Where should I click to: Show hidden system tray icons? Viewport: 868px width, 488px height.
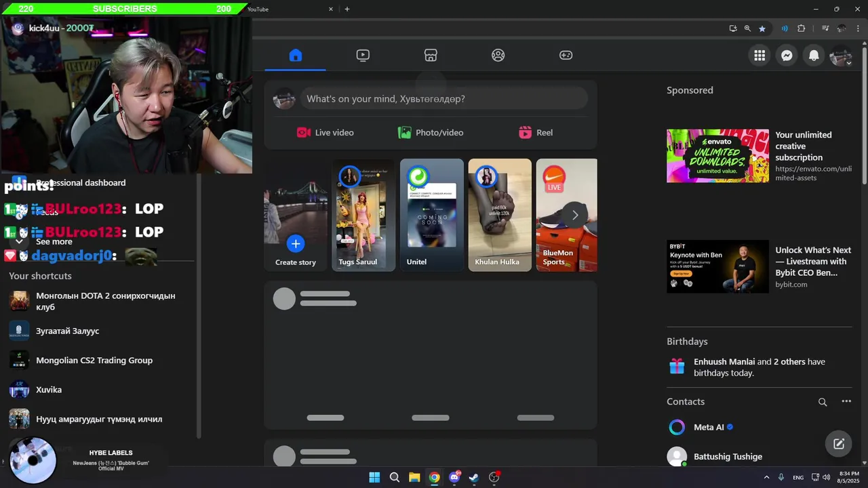coord(767,477)
